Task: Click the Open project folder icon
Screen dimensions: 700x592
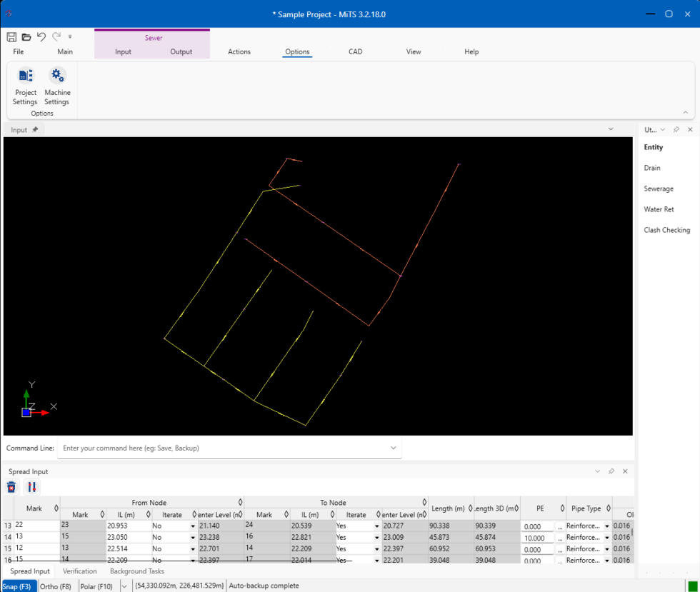Action: (26, 36)
